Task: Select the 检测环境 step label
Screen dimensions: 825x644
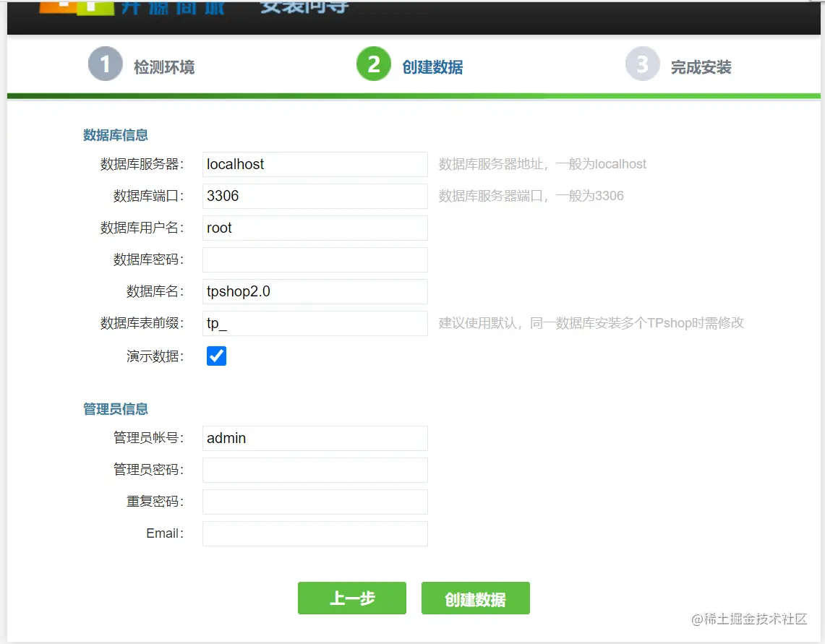Action: click(x=164, y=66)
